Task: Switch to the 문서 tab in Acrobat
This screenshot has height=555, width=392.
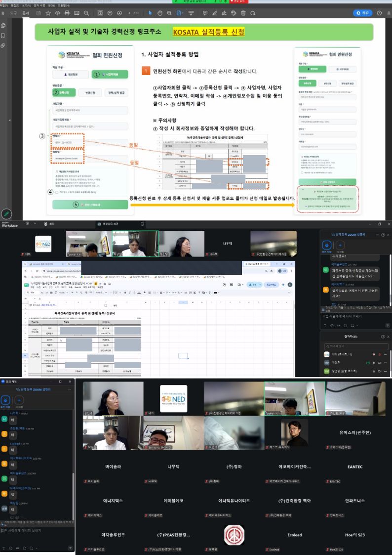Action: point(26,13)
